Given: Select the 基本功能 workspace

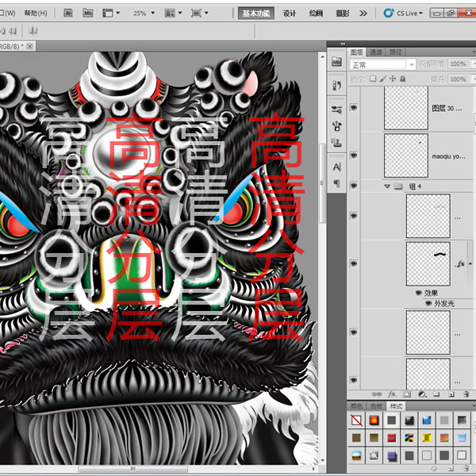Looking at the screenshot, I should pos(256,13).
